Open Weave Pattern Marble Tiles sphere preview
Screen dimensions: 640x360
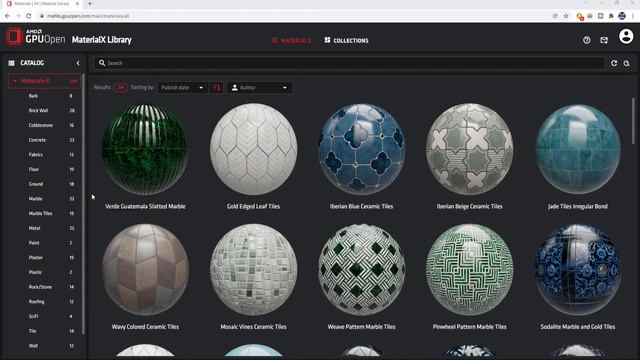pos(362,269)
